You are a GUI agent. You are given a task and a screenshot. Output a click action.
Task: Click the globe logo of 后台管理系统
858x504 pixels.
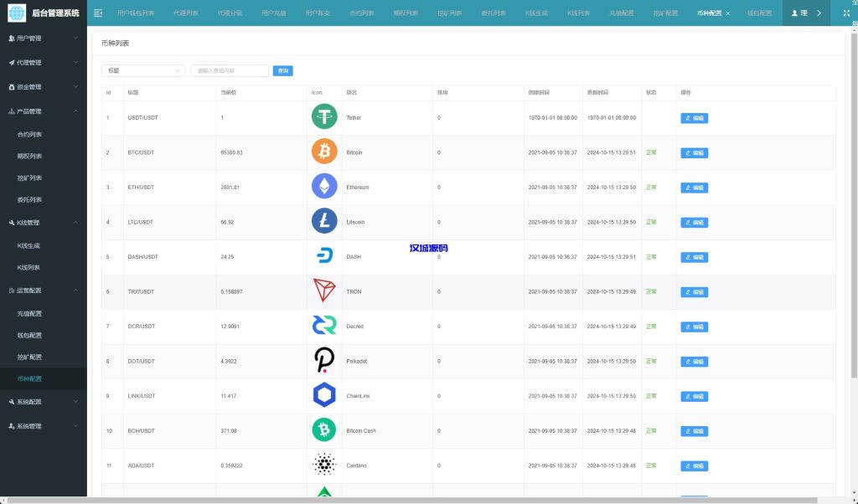pyautogui.click(x=17, y=13)
